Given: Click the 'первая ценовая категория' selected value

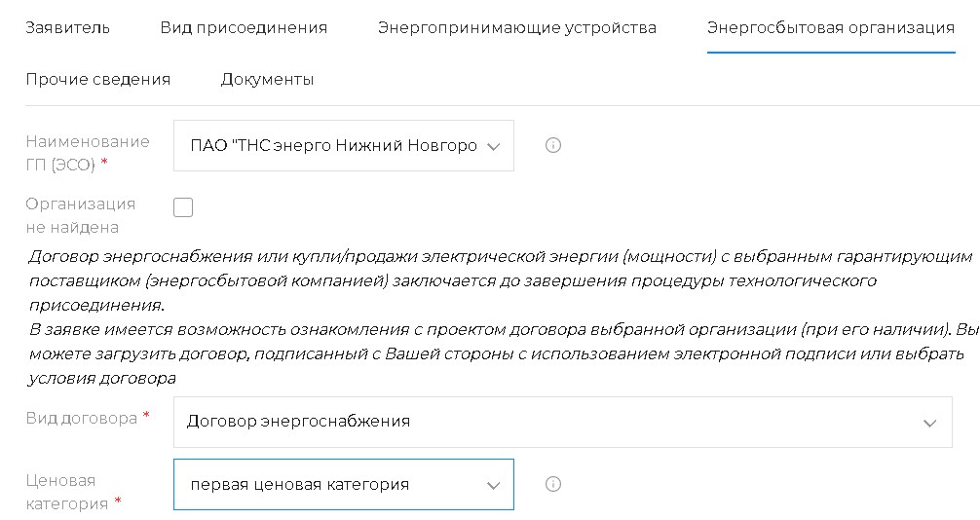Looking at the screenshot, I should (x=300, y=484).
